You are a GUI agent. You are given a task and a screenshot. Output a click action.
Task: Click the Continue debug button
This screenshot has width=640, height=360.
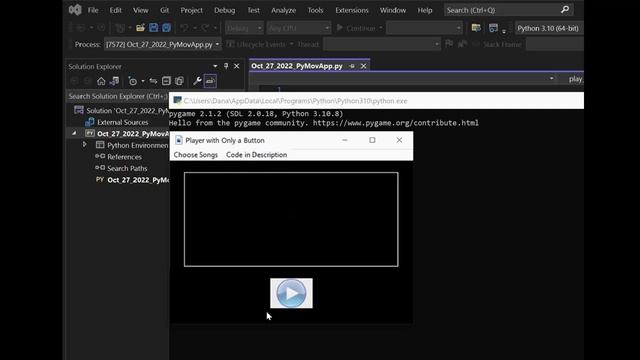click(x=356, y=28)
